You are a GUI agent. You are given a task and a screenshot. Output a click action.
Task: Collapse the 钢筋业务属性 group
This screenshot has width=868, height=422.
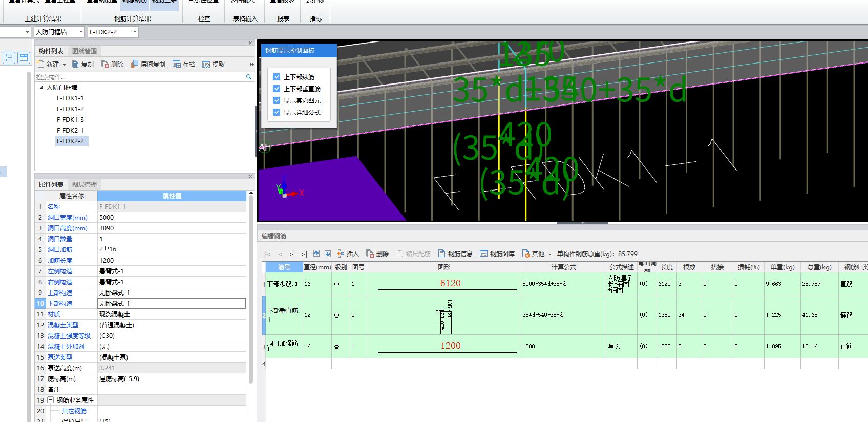[x=50, y=400]
